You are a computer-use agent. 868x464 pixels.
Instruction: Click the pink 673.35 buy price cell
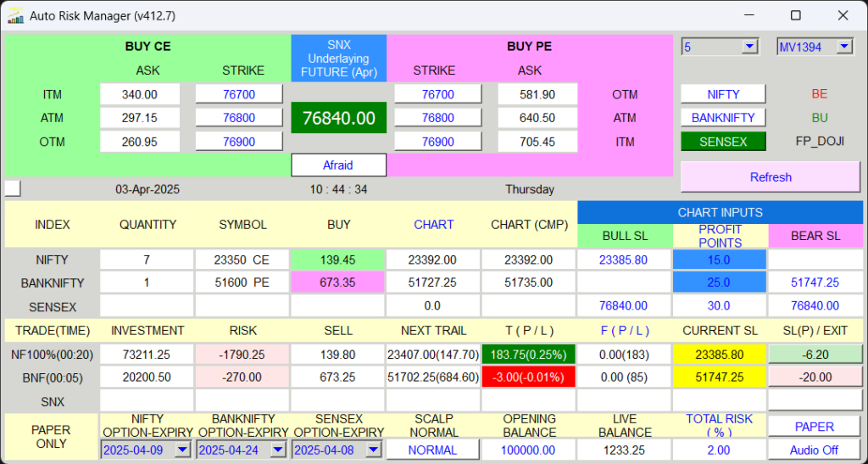(337, 283)
